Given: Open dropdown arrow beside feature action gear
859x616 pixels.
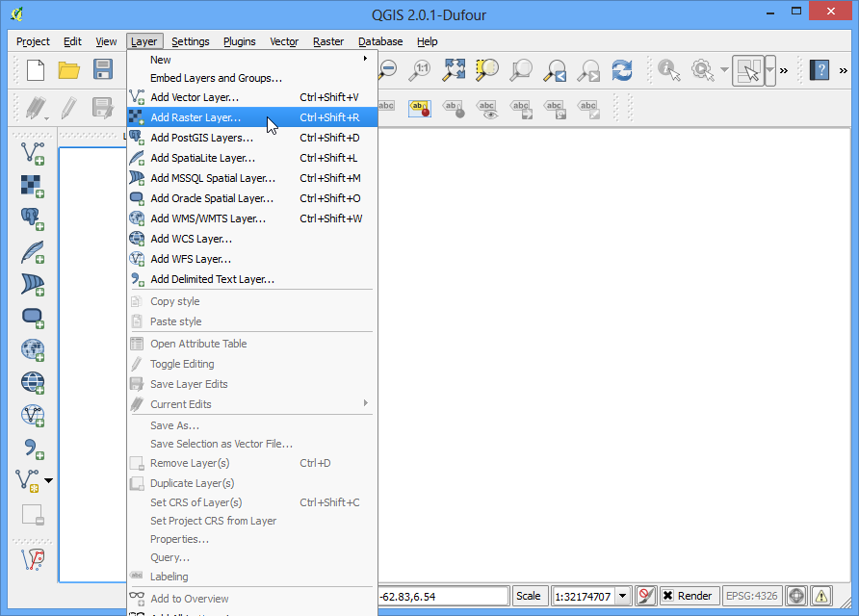Looking at the screenshot, I should tap(724, 70).
